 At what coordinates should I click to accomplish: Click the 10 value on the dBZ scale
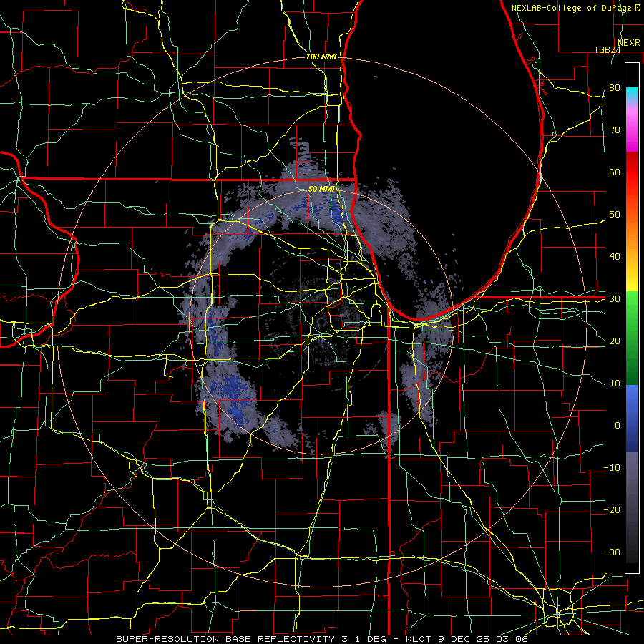coord(615,384)
